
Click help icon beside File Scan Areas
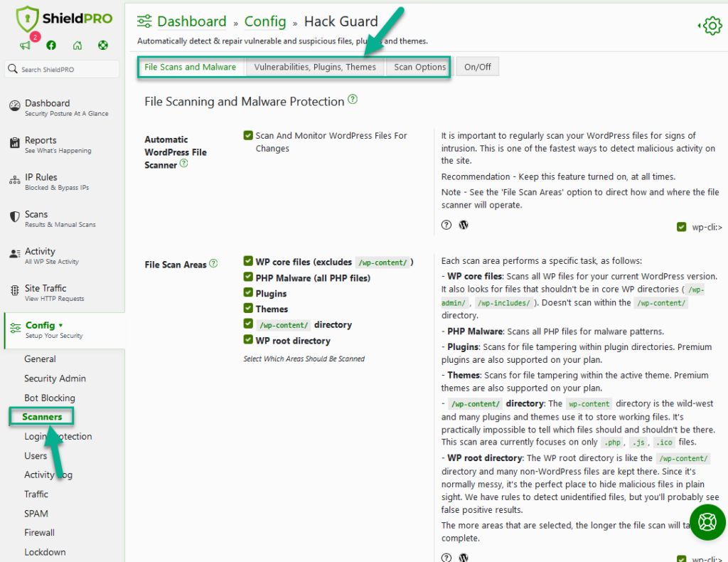213,264
